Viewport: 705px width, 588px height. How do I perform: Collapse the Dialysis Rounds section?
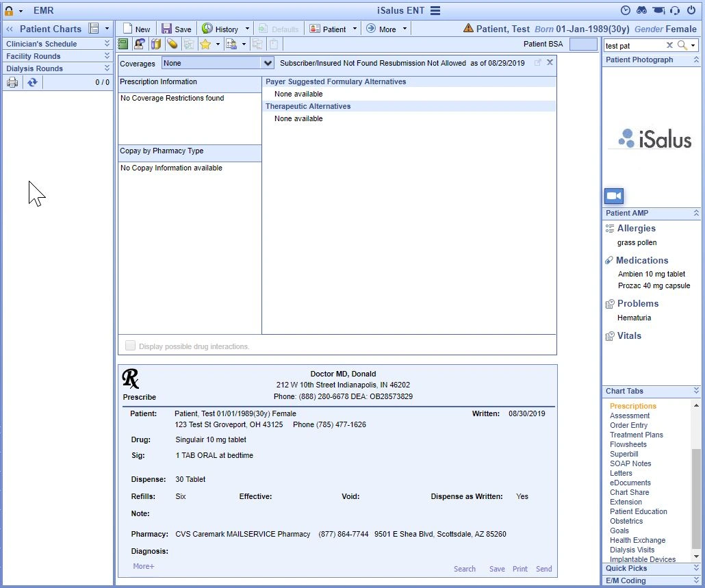tap(105, 68)
